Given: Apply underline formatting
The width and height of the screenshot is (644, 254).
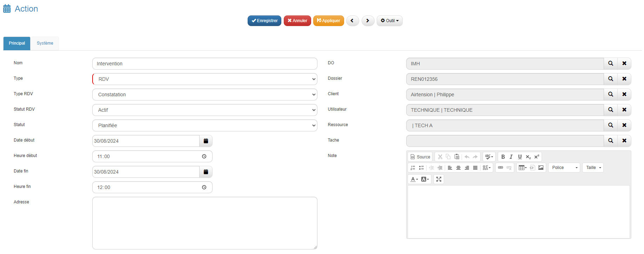Looking at the screenshot, I should 520,157.
